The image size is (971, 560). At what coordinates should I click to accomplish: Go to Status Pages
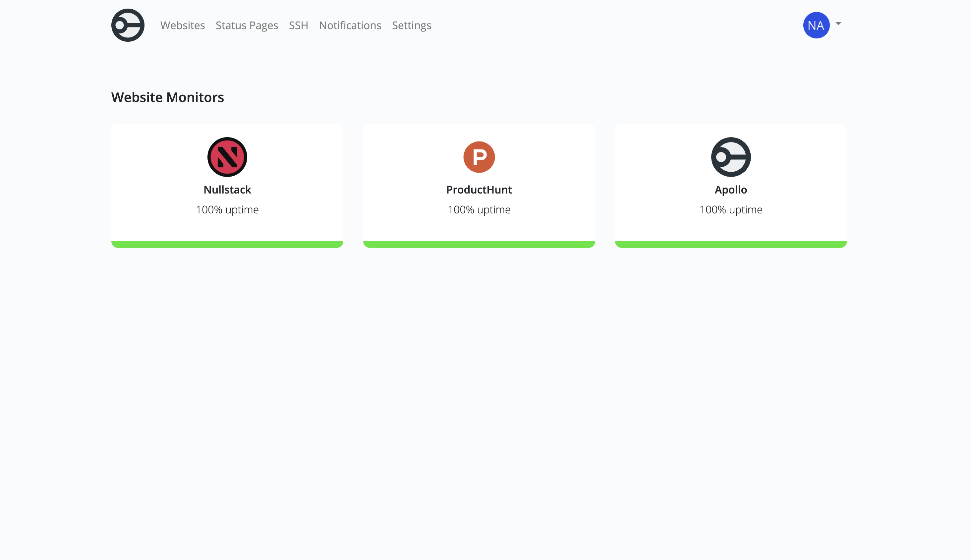[x=247, y=26]
